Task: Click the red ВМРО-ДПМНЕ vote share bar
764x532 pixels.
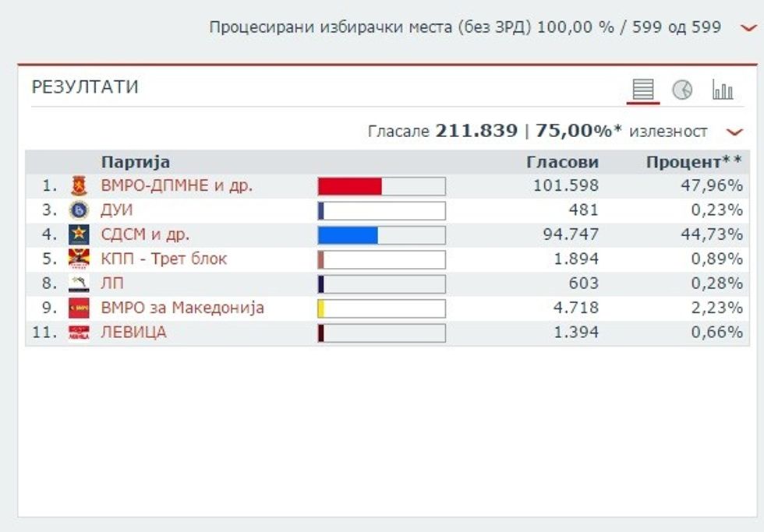Action: pyautogui.click(x=350, y=186)
